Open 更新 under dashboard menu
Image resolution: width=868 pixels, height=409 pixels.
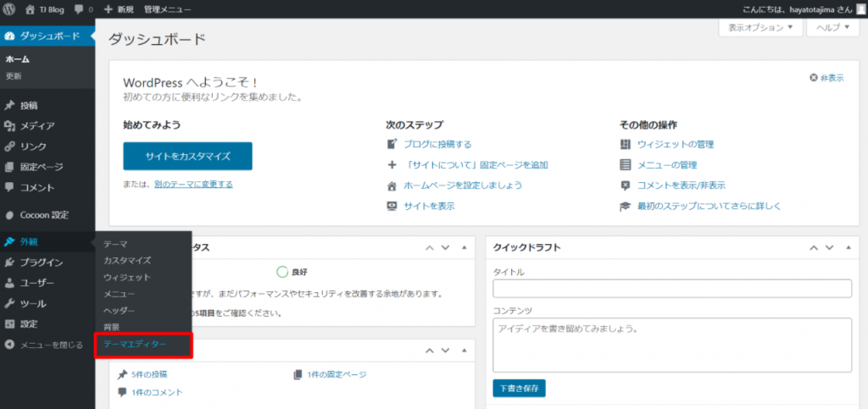click(x=14, y=76)
